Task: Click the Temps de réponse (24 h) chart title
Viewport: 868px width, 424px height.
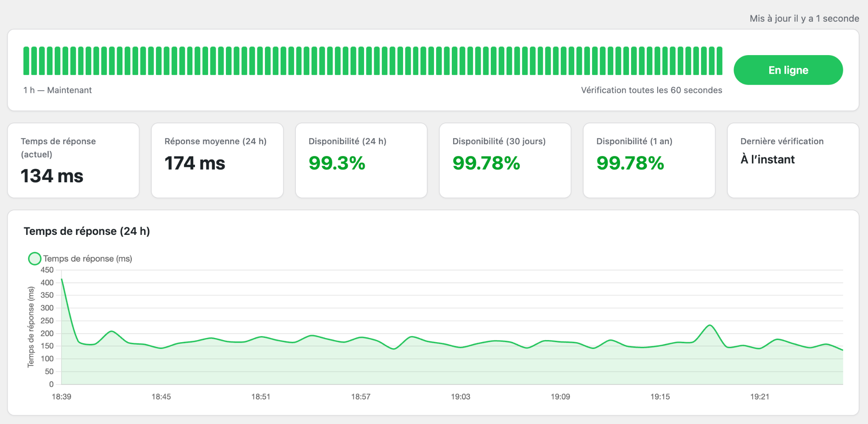Action: pyautogui.click(x=87, y=231)
